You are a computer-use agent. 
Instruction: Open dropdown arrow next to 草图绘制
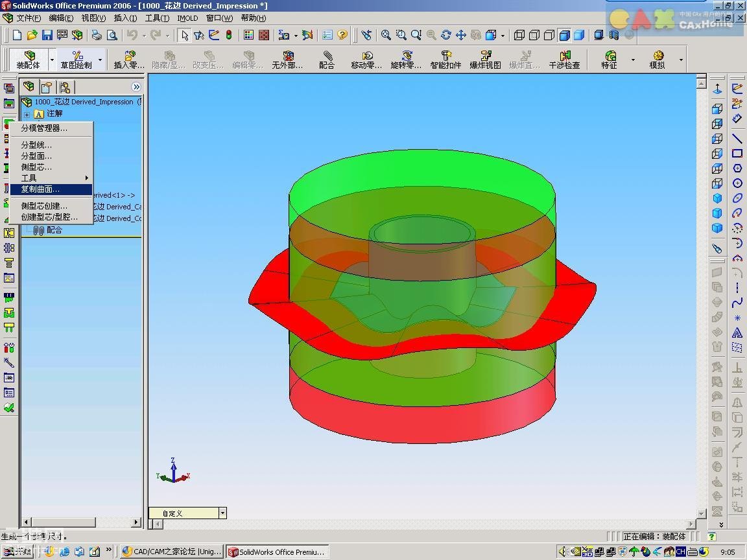click(x=100, y=60)
